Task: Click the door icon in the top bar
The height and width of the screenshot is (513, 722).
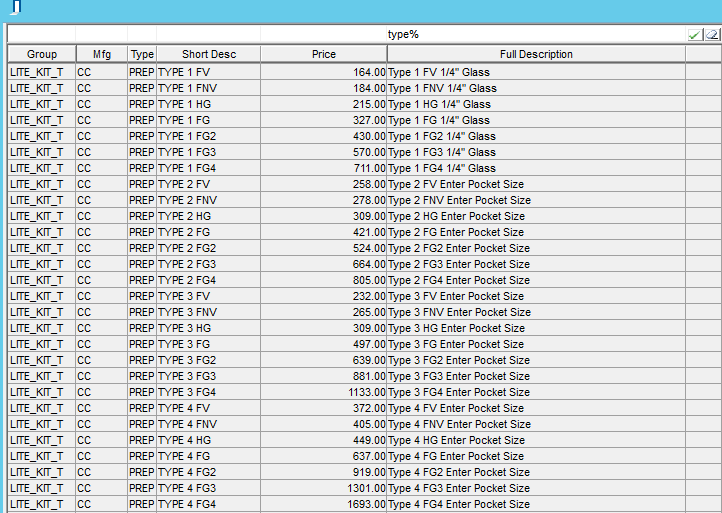Action: [16, 7]
